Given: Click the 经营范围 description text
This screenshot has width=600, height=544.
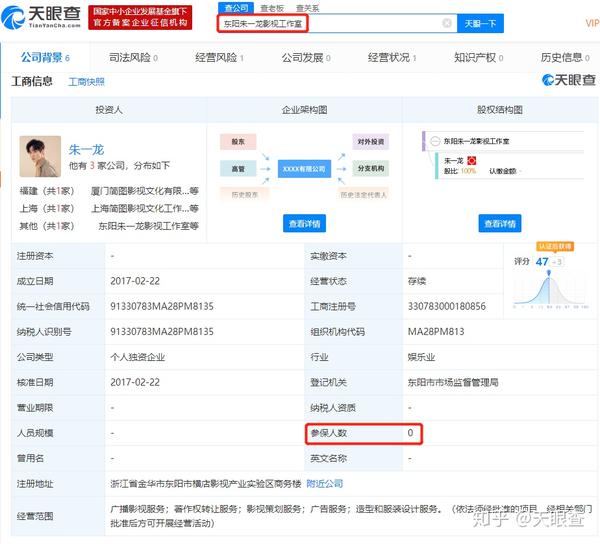Looking at the screenshot, I should [351, 516].
